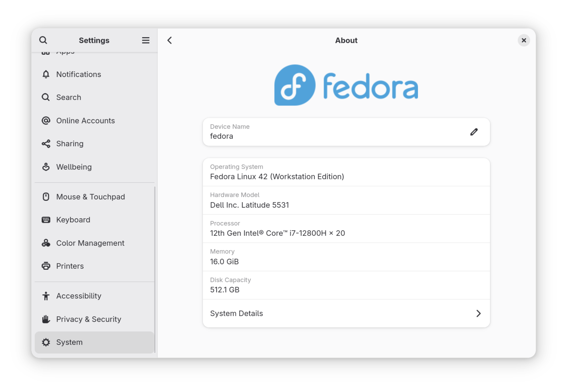Image resolution: width=567 pixels, height=392 pixels.
Task: Close the Settings window
Action: (x=524, y=40)
